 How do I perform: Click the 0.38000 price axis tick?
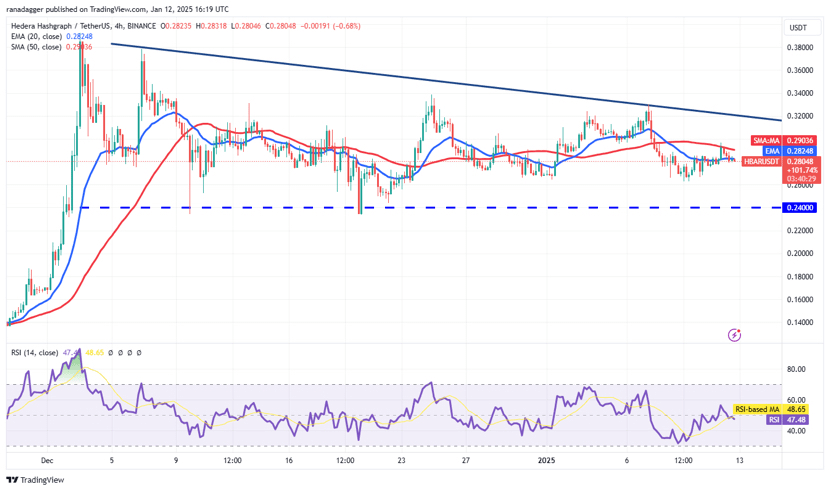pos(799,47)
